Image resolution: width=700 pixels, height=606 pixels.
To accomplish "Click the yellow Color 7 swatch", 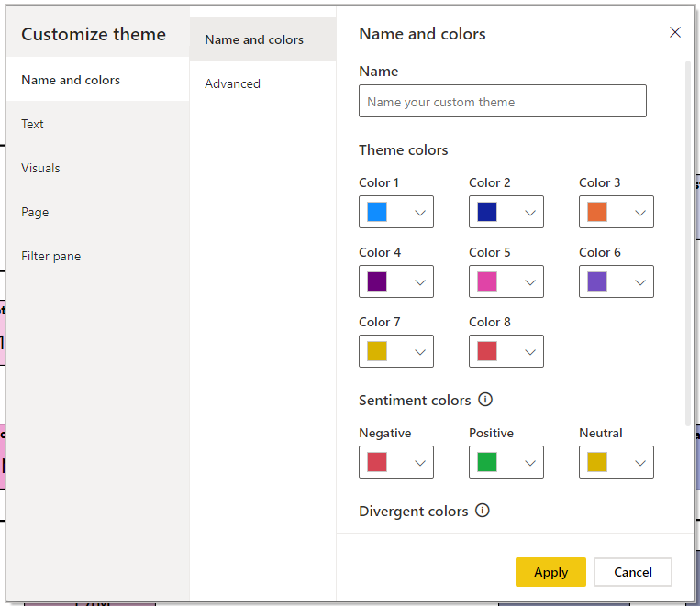I will click(377, 351).
